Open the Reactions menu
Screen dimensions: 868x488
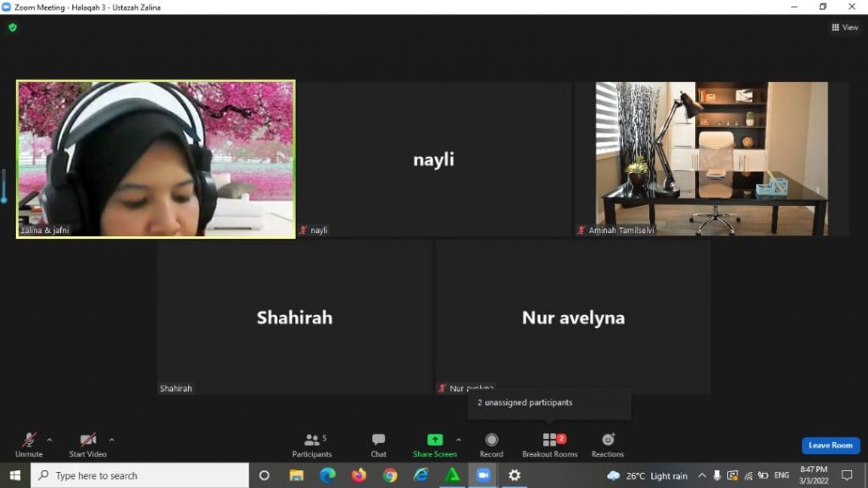[607, 445]
